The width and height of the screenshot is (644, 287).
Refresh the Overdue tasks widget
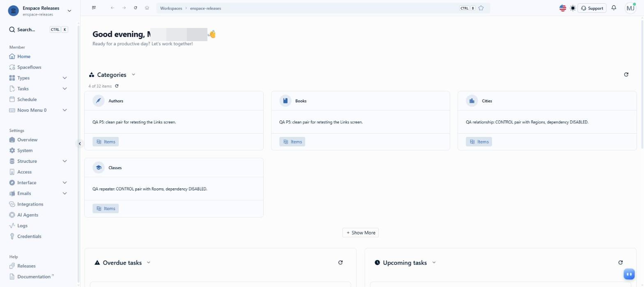point(340,262)
